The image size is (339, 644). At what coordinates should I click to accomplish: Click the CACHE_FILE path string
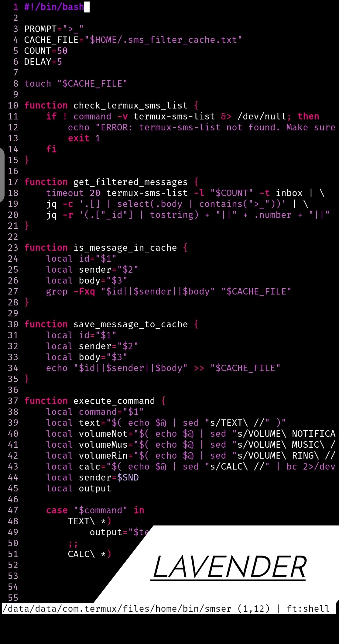pyautogui.click(x=163, y=40)
